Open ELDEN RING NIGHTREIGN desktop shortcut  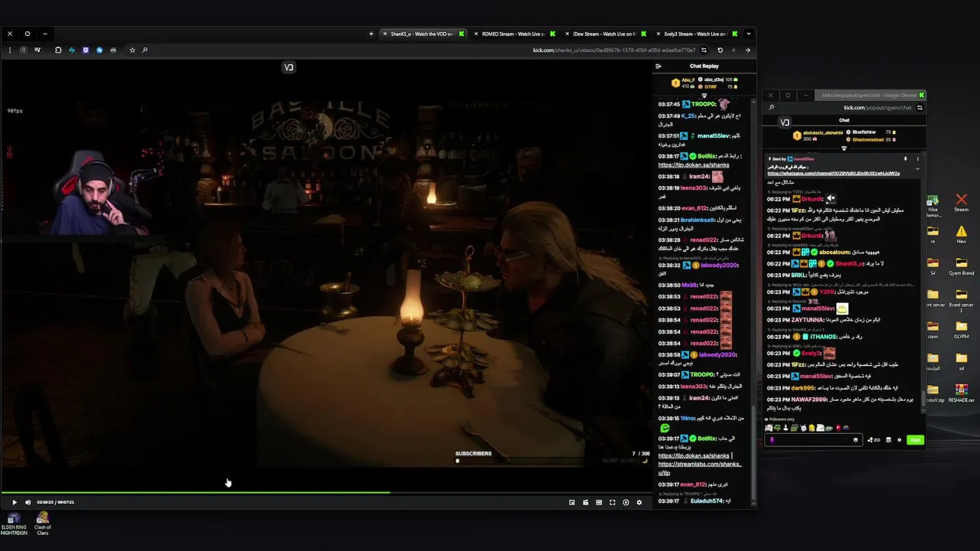(14, 524)
